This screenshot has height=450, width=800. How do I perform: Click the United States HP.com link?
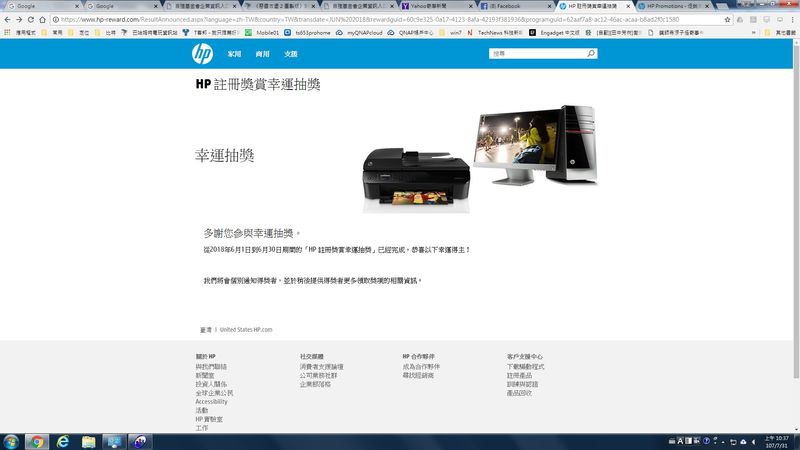click(246, 330)
